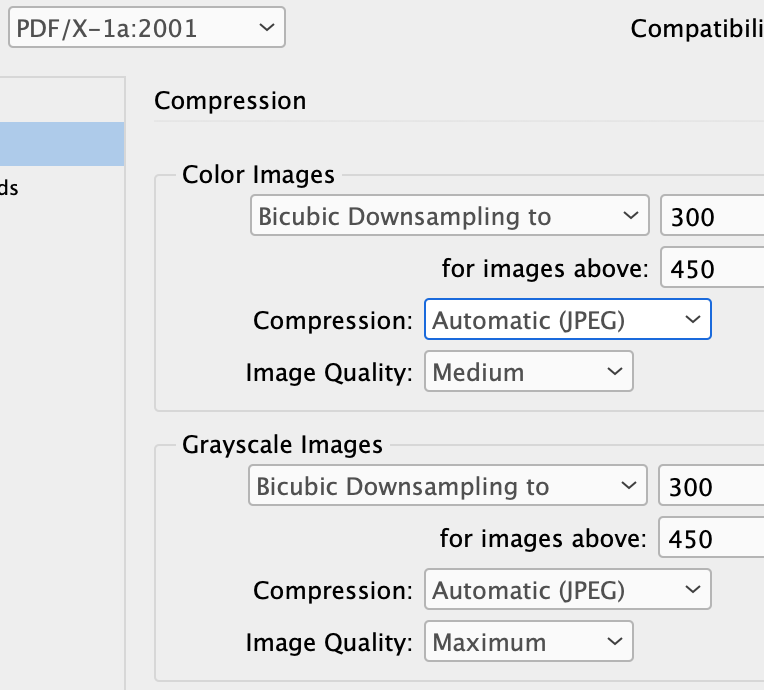Click Grayscale Images 450 threshold field
This screenshot has height=690, width=764.
point(712,539)
